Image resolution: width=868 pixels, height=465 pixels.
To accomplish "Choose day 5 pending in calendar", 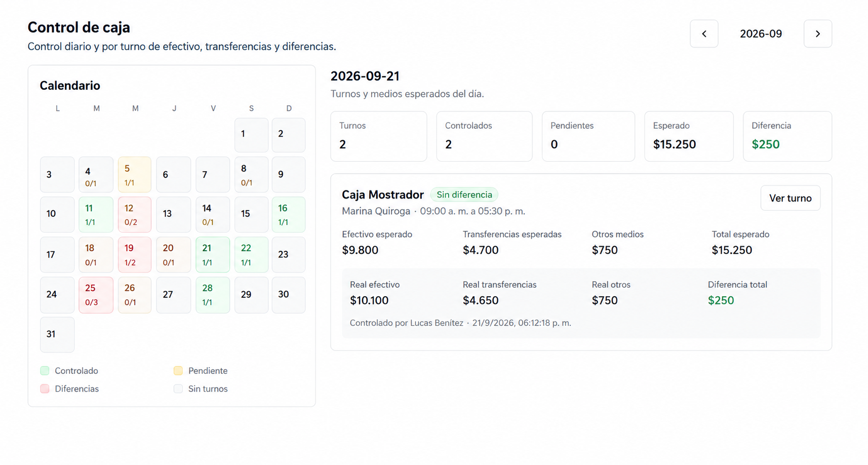I will click(134, 175).
